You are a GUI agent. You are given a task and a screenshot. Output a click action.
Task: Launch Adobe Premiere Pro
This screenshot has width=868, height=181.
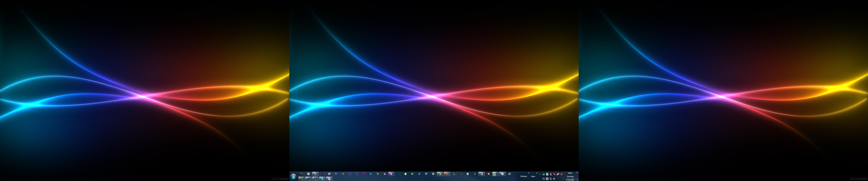tap(364, 174)
